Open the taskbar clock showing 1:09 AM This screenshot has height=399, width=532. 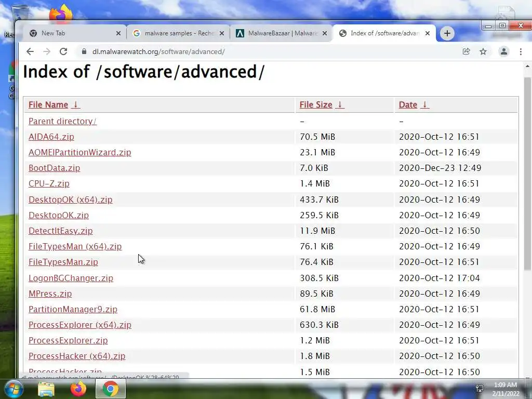pos(506,389)
